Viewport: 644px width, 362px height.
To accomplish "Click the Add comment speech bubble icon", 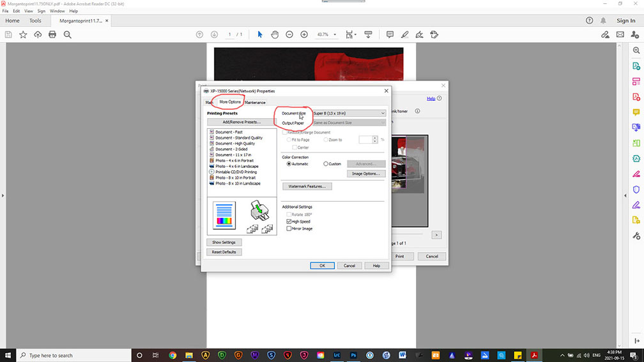I will click(390, 34).
